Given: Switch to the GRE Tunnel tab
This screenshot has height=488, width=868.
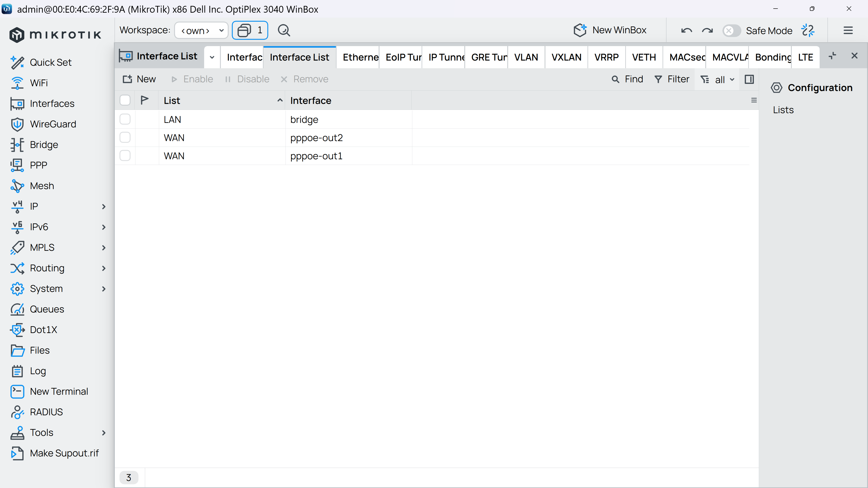Looking at the screenshot, I should 486,57.
